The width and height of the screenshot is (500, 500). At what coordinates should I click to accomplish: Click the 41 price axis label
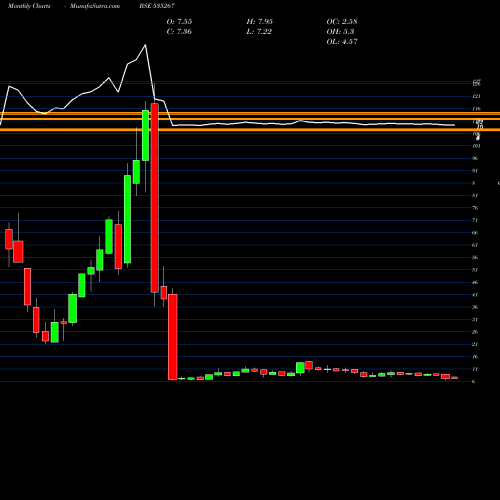click(x=475, y=295)
